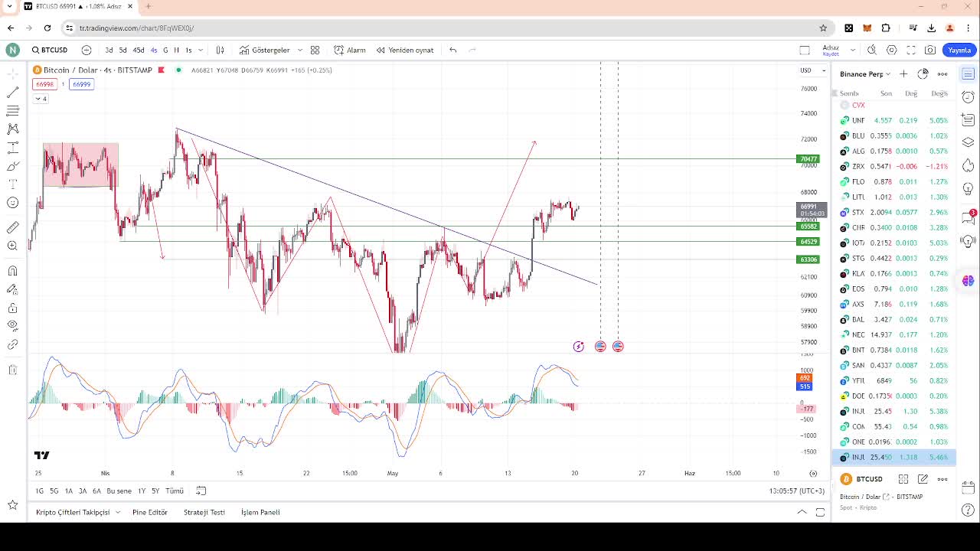The width and height of the screenshot is (980, 551).
Task: Select the 45d time interval
Action: click(139, 50)
